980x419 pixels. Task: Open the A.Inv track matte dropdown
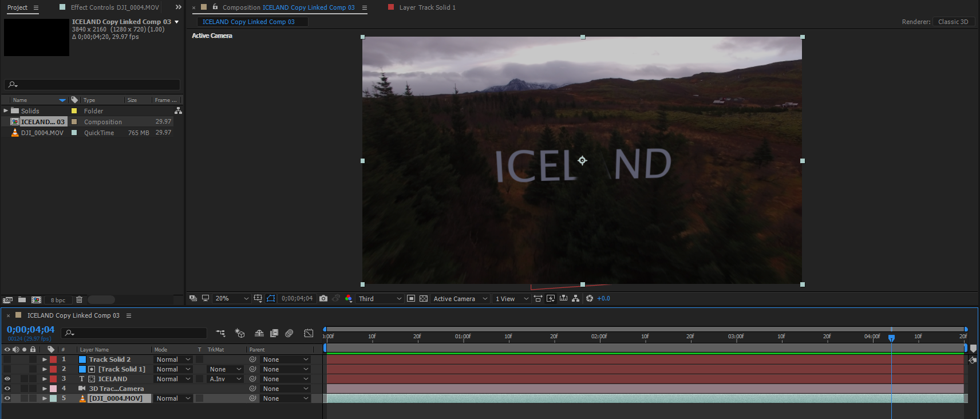(226, 379)
